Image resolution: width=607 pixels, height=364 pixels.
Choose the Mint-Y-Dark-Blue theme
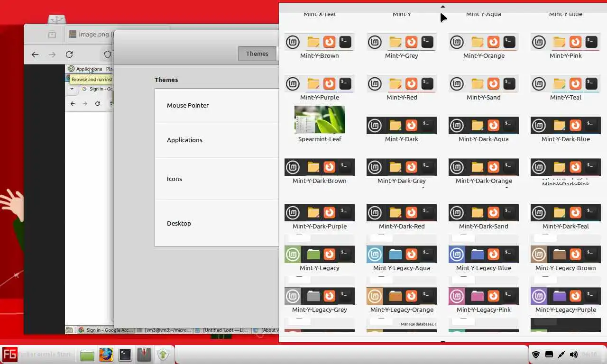click(x=566, y=126)
